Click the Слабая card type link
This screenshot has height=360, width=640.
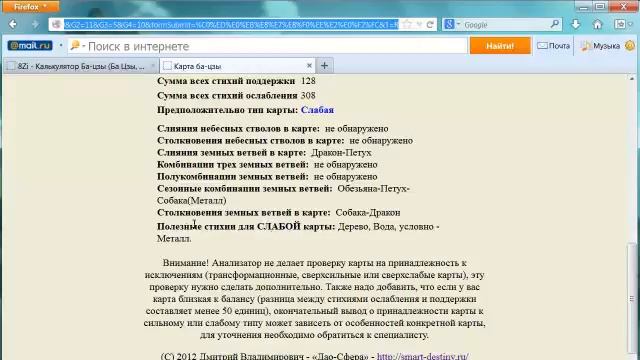point(317,110)
